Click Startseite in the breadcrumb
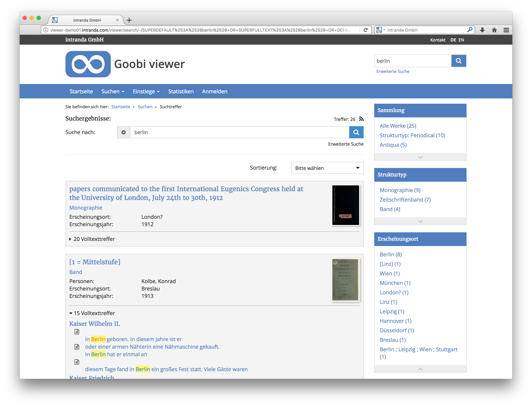 (x=121, y=107)
